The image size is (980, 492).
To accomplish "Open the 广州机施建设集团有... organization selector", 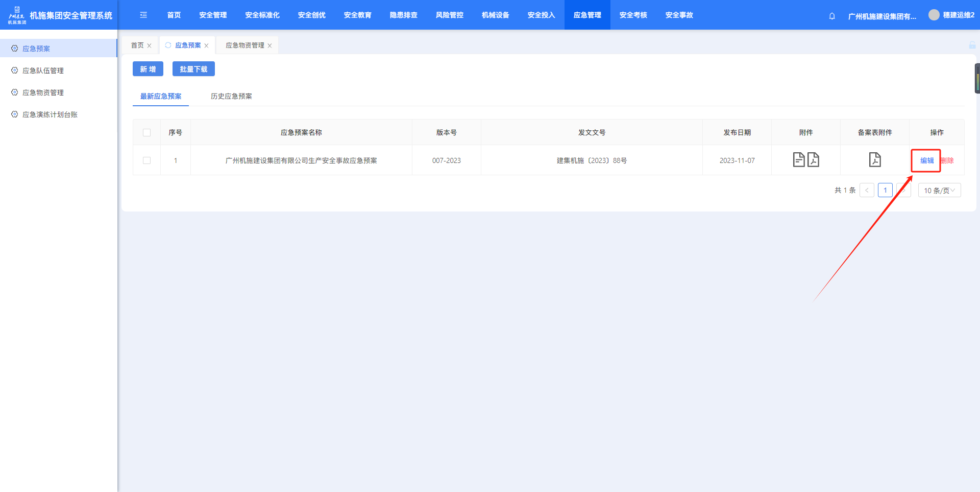I will click(881, 16).
